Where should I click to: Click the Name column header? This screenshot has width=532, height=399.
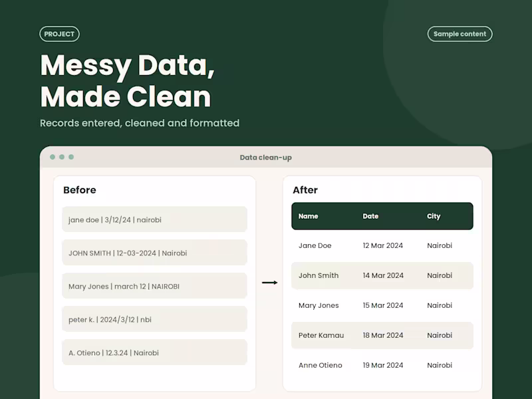click(x=308, y=216)
